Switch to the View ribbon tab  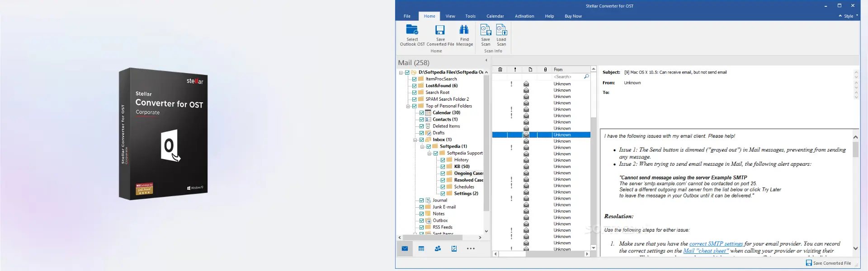coord(450,16)
